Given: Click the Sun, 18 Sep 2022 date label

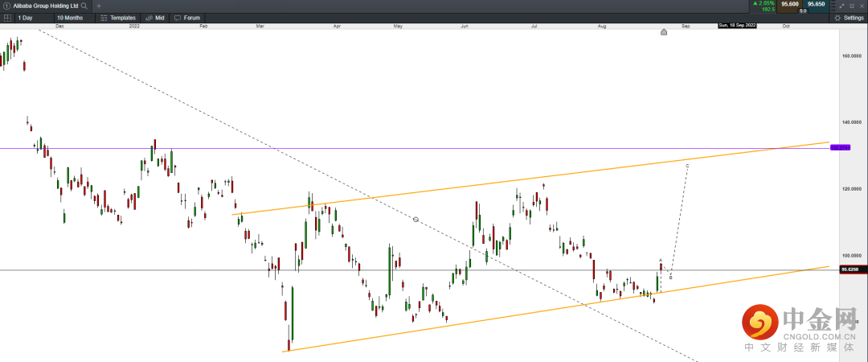Looking at the screenshot, I should (x=737, y=26).
